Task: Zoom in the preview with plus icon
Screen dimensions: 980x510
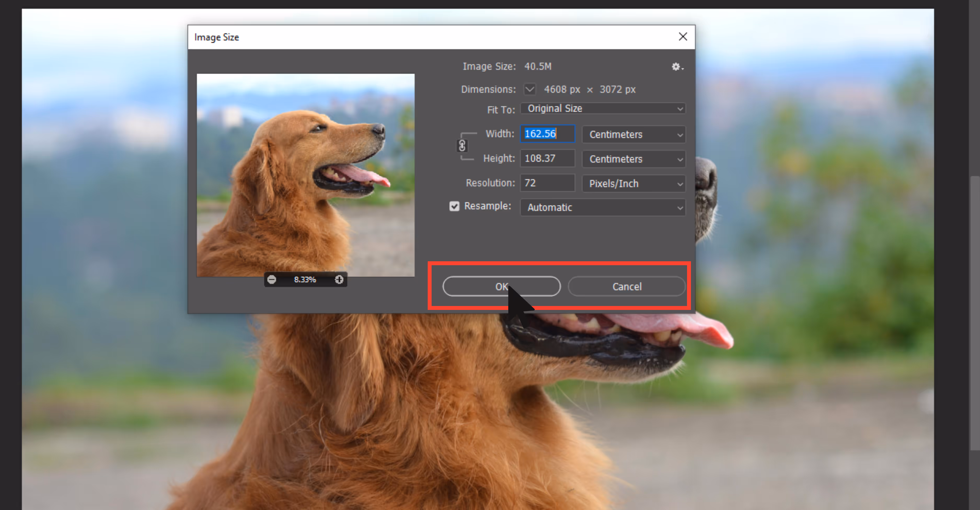Action: click(x=339, y=280)
